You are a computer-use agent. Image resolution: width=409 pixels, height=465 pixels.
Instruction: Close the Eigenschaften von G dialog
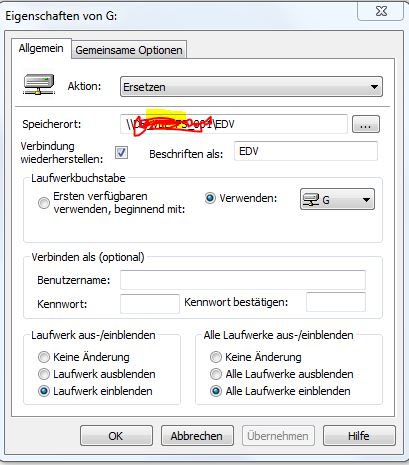point(381,11)
